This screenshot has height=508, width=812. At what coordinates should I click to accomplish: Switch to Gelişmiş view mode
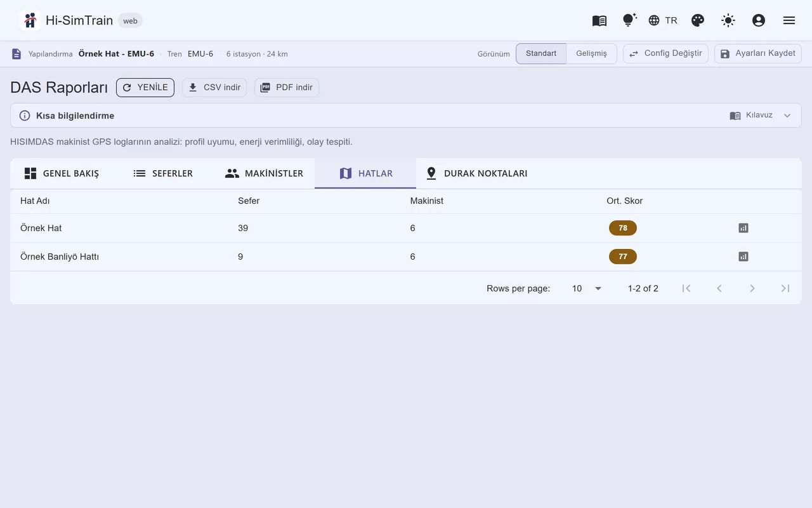[591, 53]
